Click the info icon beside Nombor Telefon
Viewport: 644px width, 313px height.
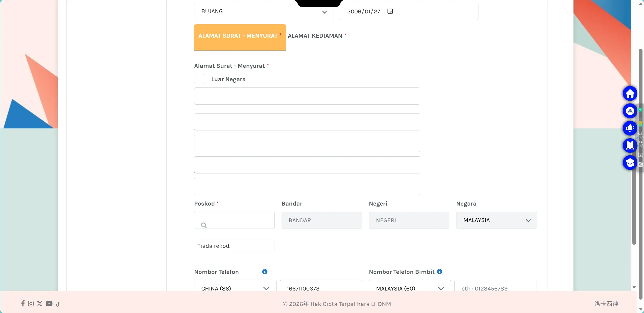click(x=265, y=272)
